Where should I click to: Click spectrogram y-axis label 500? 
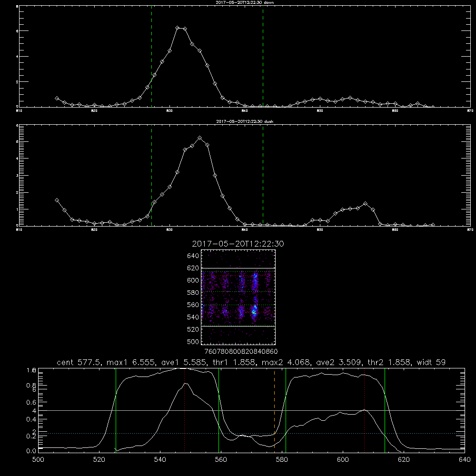coord(193,341)
